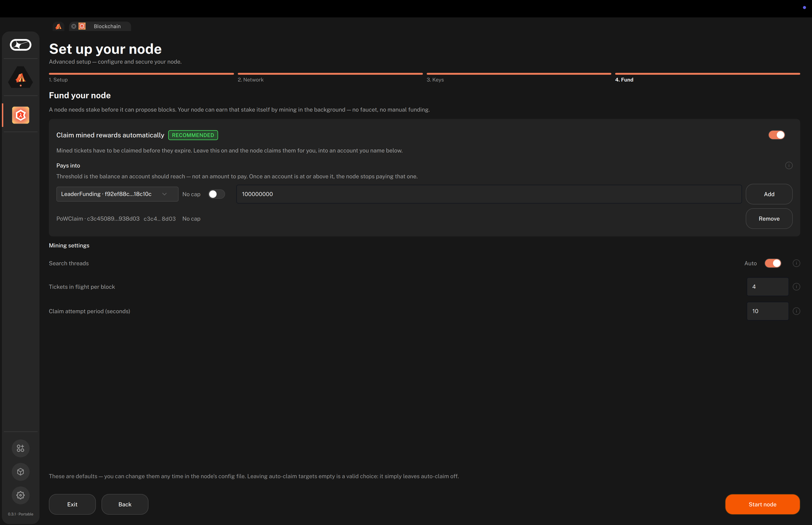The width and height of the screenshot is (812, 525).
Task: Click the Exit button
Action: pyautogui.click(x=72, y=504)
